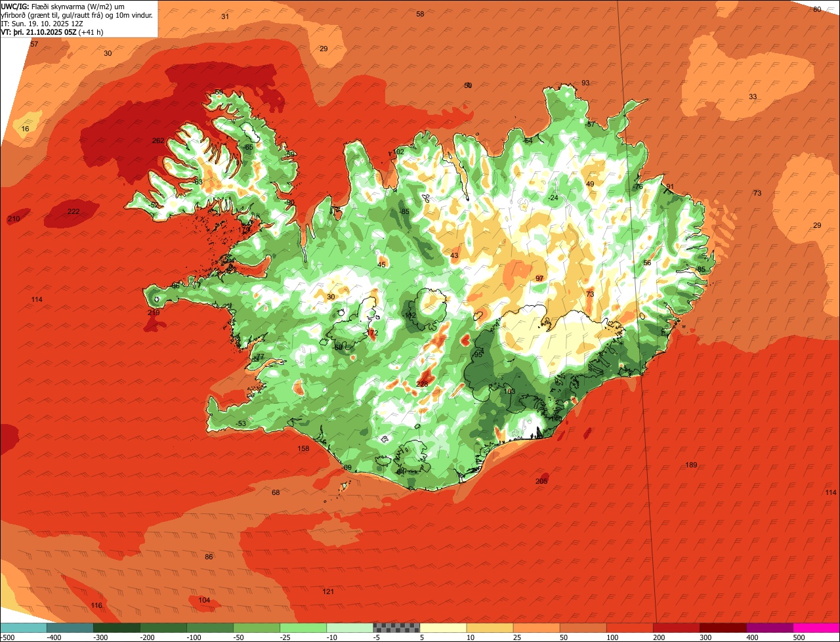Select the dark green -200 to -100 swatch
This screenshot has height=642, width=840.
tap(163, 628)
